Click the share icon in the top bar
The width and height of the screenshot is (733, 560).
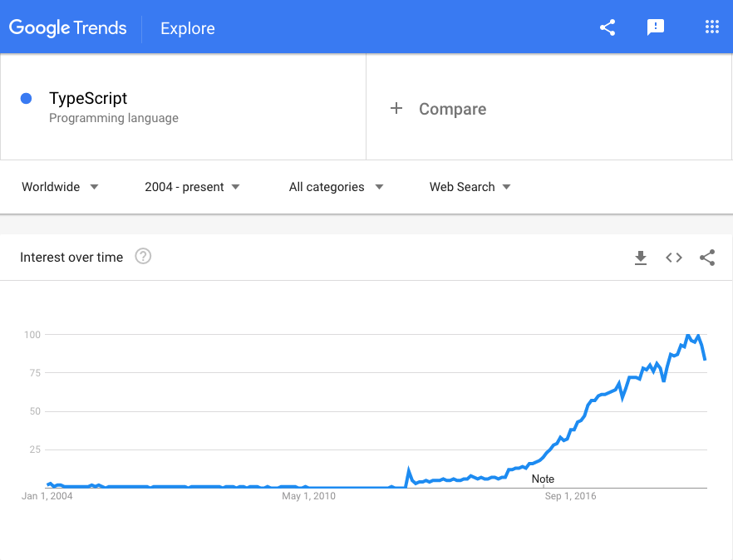607,27
